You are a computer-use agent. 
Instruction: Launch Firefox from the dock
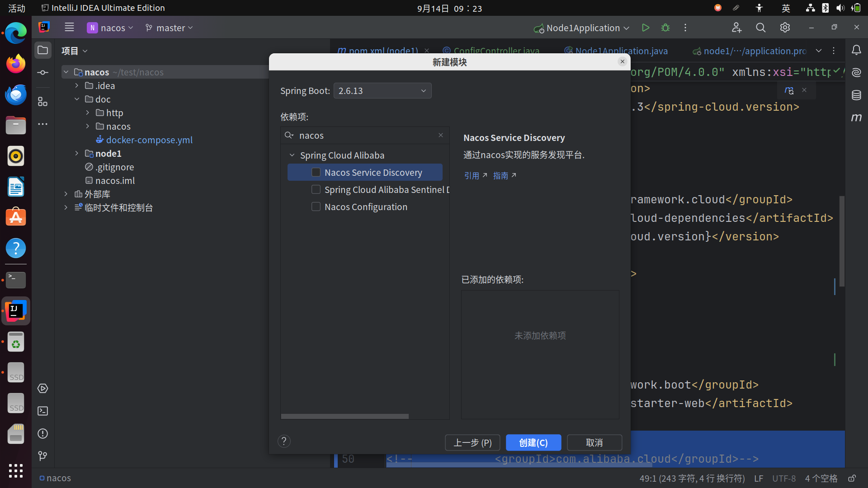coord(16,64)
